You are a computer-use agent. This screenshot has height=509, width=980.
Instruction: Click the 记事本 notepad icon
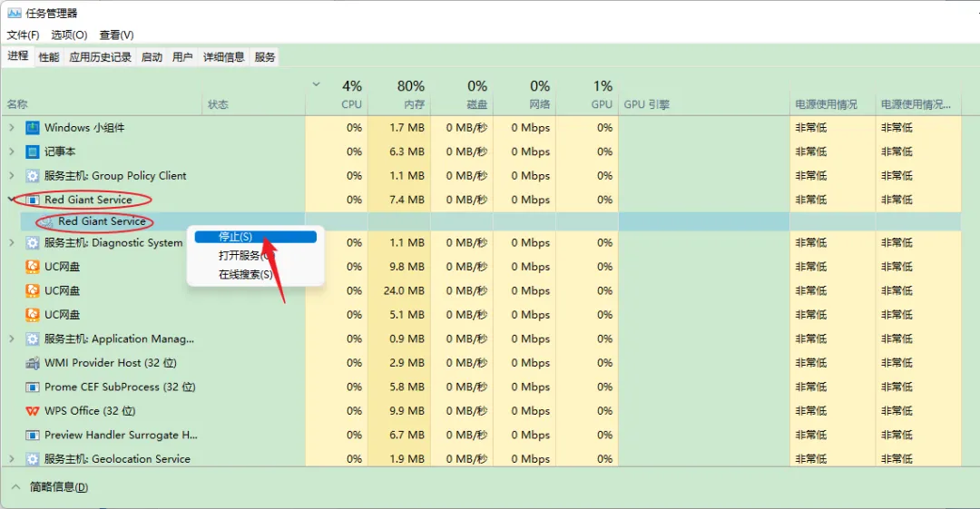33,152
